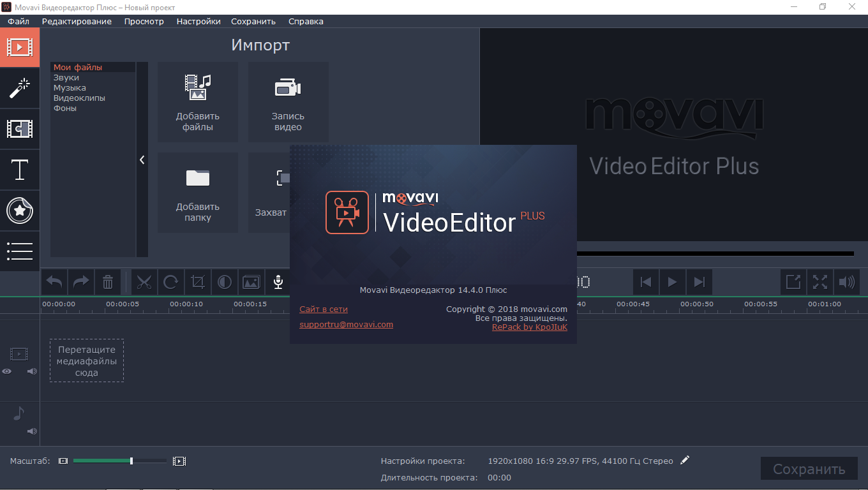Click zoom out timeline icon

[63, 461]
